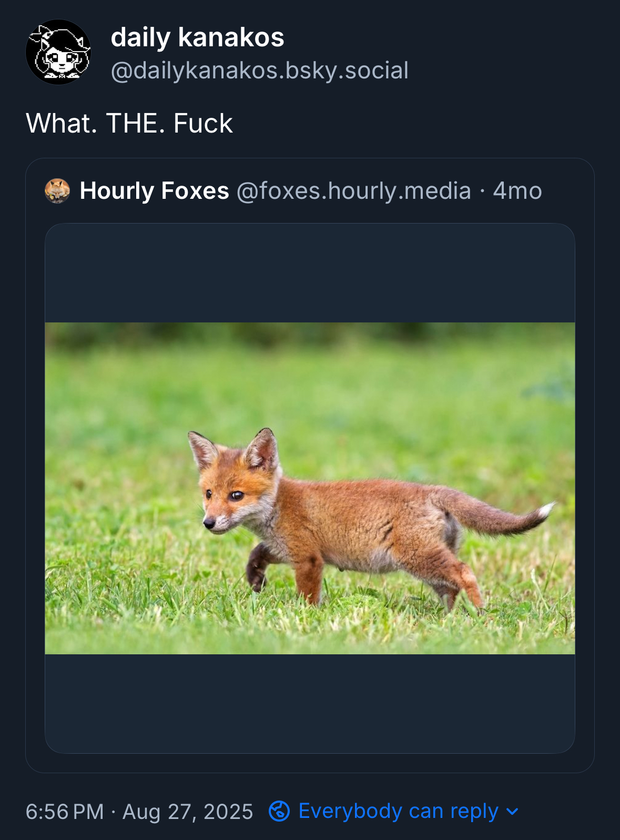Open the daily kanakos display name
Screen dimensions: 620x840
click(197, 37)
